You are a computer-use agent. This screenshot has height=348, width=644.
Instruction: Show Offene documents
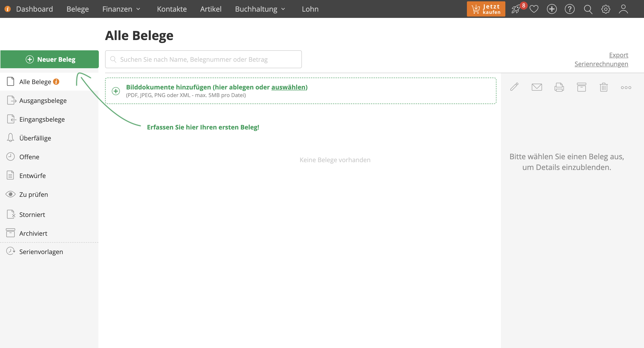pyautogui.click(x=49, y=157)
